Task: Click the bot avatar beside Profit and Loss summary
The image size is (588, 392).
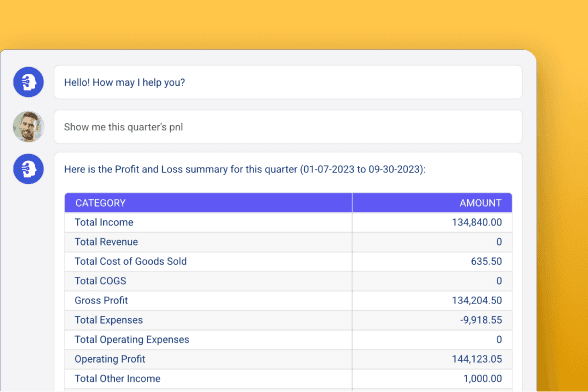Action: (28, 169)
